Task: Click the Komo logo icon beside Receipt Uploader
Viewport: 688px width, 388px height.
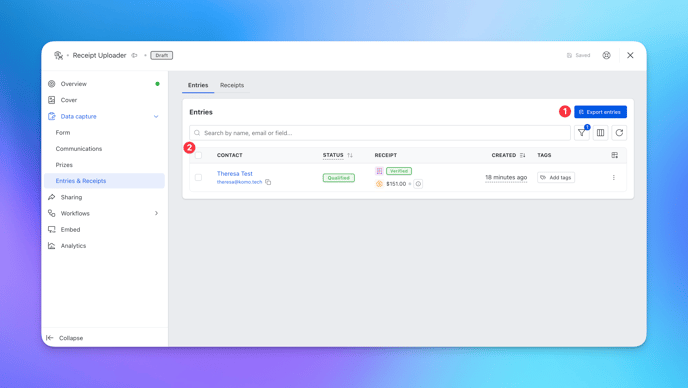Action: tap(58, 55)
